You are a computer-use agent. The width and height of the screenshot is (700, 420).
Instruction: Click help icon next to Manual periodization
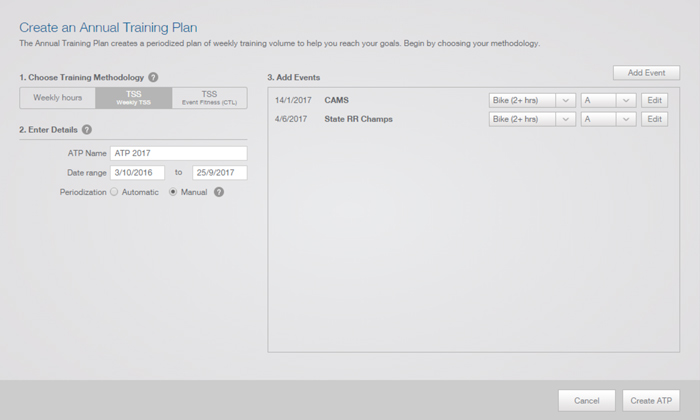(x=219, y=192)
